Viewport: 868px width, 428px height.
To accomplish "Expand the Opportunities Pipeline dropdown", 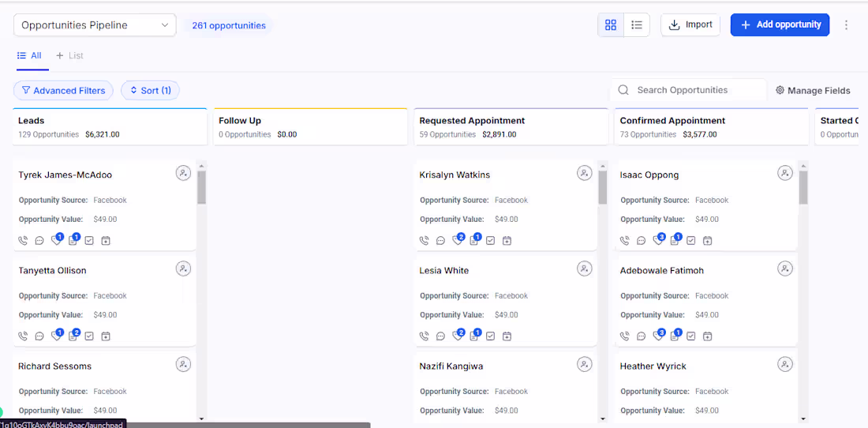I will (95, 25).
